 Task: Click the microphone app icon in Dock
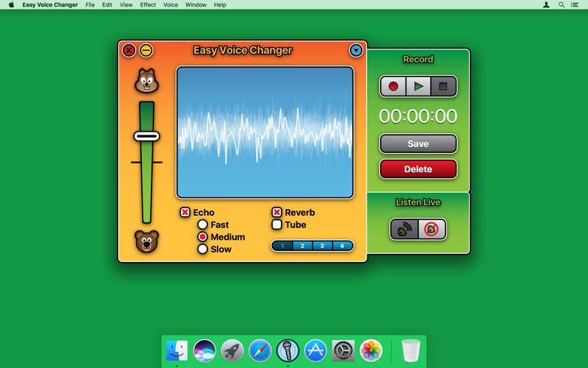(287, 350)
